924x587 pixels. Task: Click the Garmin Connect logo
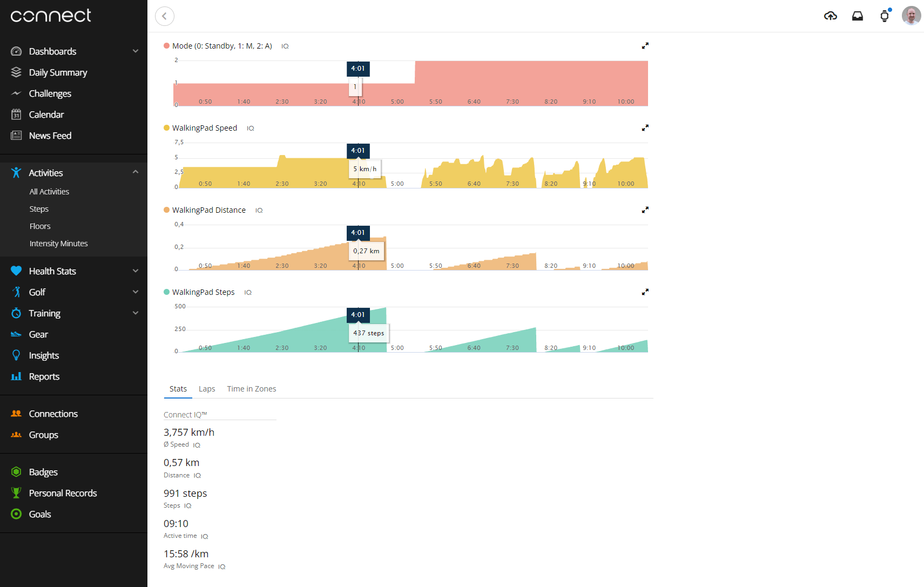(x=51, y=16)
